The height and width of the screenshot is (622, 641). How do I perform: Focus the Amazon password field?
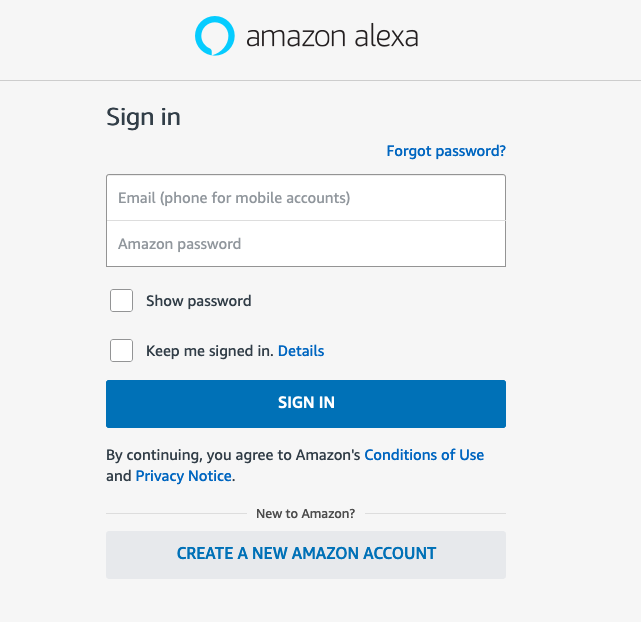click(306, 244)
